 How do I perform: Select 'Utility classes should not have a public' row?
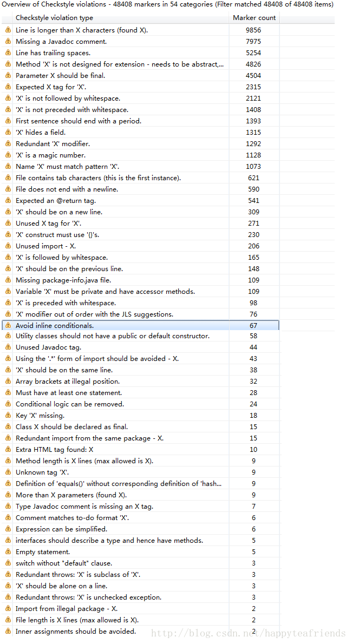pyautogui.click(x=141, y=336)
